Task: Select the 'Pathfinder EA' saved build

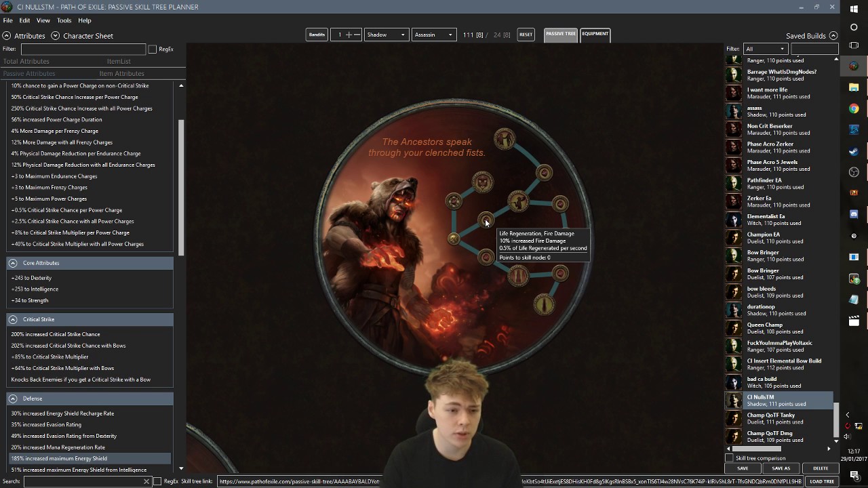Action: 780,184
